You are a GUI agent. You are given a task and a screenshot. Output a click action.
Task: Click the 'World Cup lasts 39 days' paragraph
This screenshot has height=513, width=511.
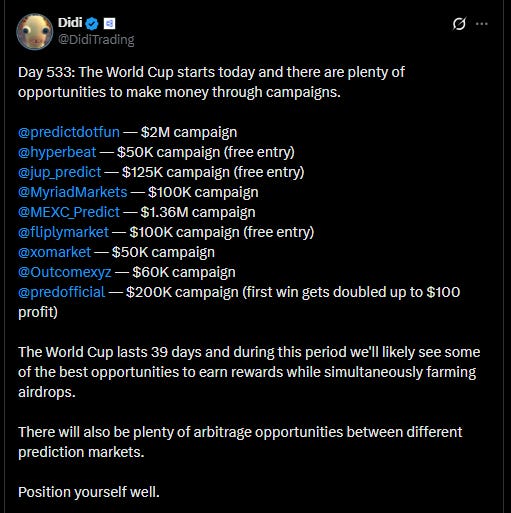[x=249, y=372]
